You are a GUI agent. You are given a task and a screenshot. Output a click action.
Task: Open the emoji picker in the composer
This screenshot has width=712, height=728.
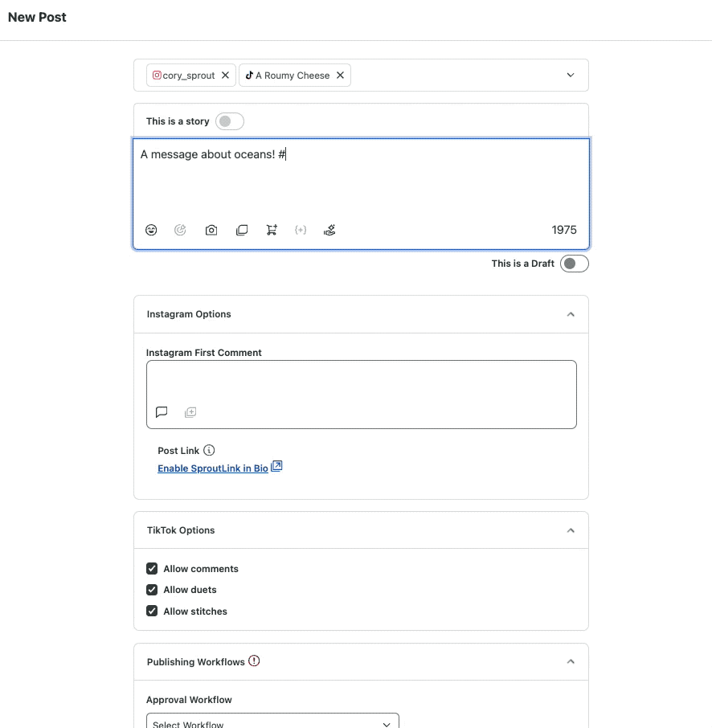pyautogui.click(x=151, y=230)
